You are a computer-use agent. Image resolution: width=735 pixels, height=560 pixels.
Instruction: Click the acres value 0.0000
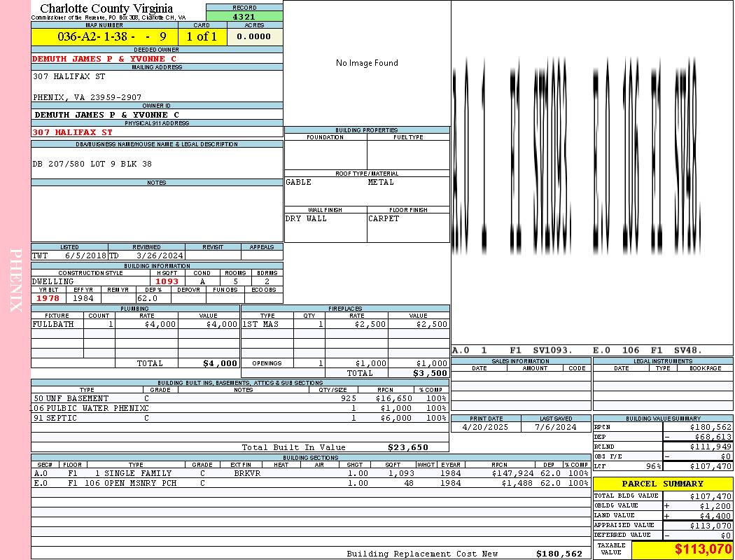(x=254, y=36)
